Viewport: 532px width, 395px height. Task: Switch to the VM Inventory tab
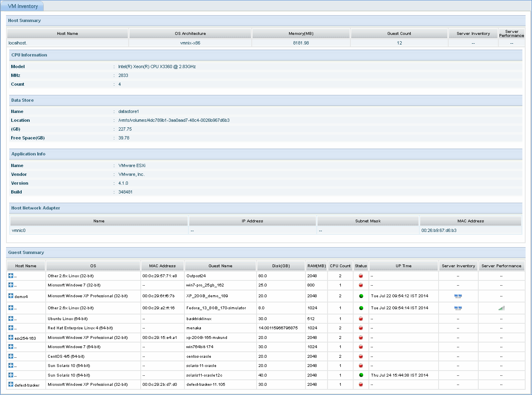click(x=22, y=6)
